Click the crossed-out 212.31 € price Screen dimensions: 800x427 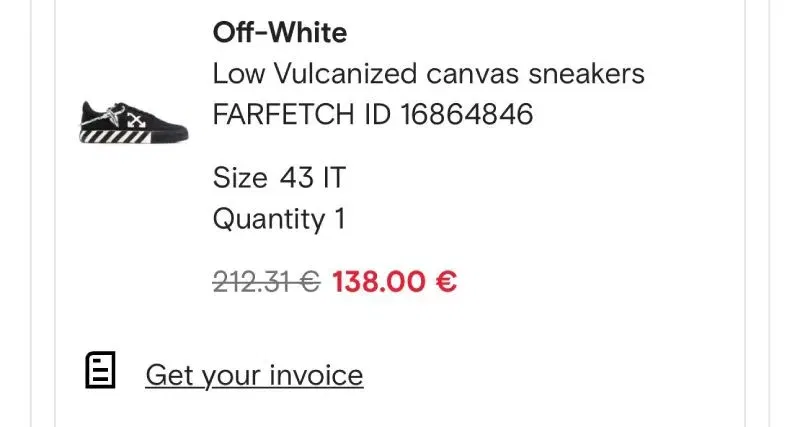point(266,282)
